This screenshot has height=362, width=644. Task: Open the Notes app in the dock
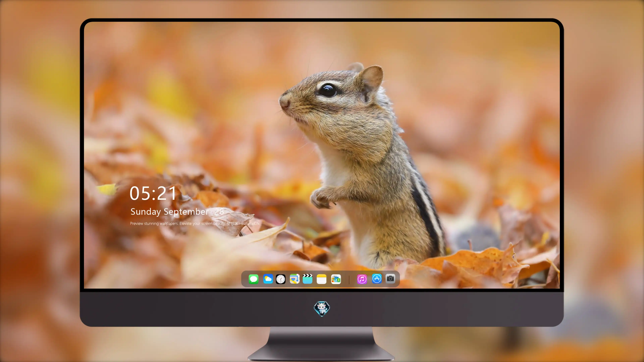click(x=321, y=279)
